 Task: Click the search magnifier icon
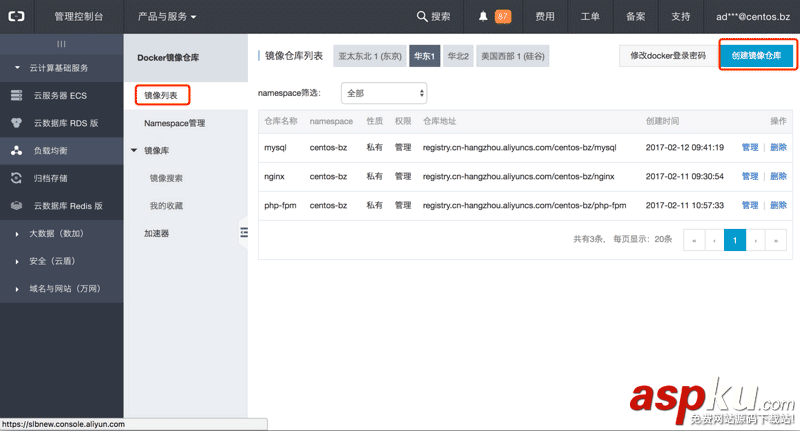[422, 16]
